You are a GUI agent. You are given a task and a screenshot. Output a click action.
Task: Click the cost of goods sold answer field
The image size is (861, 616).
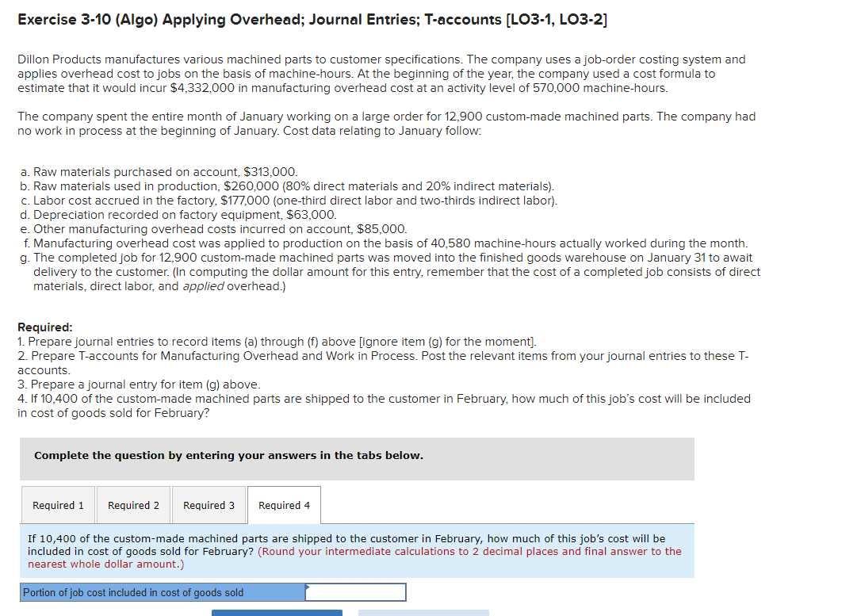(356, 592)
